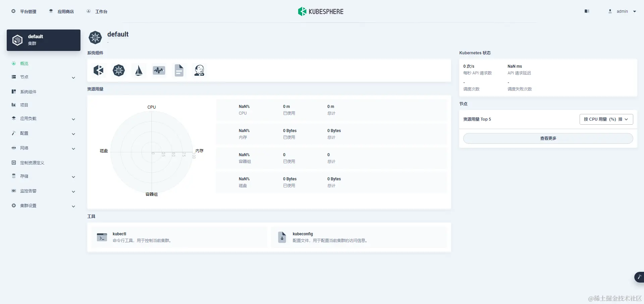Viewport: 644px width, 304px height.
Task: Click the NaN ms API latency value
Action: coord(515,66)
